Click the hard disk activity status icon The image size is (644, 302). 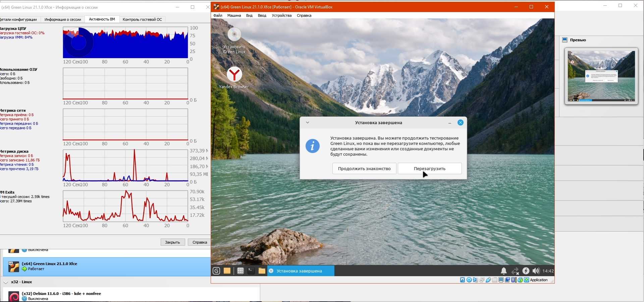(462, 280)
